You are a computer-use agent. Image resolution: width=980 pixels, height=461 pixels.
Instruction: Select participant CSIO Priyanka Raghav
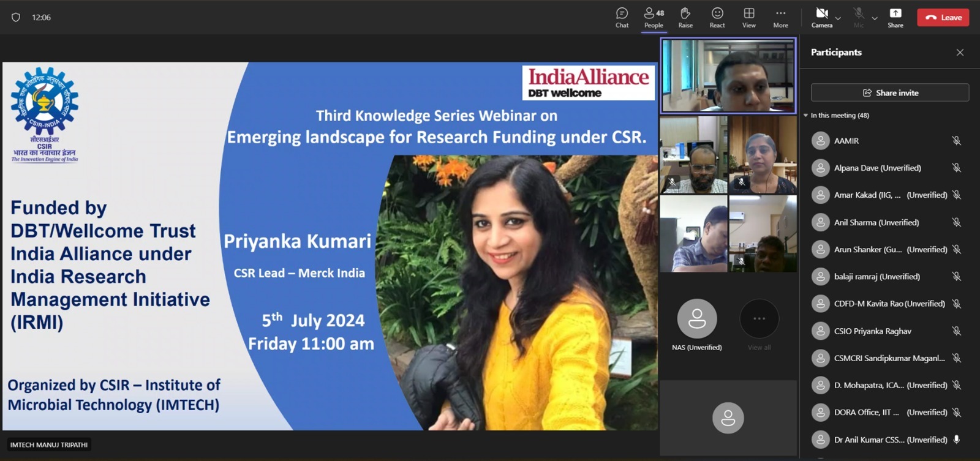pos(872,331)
